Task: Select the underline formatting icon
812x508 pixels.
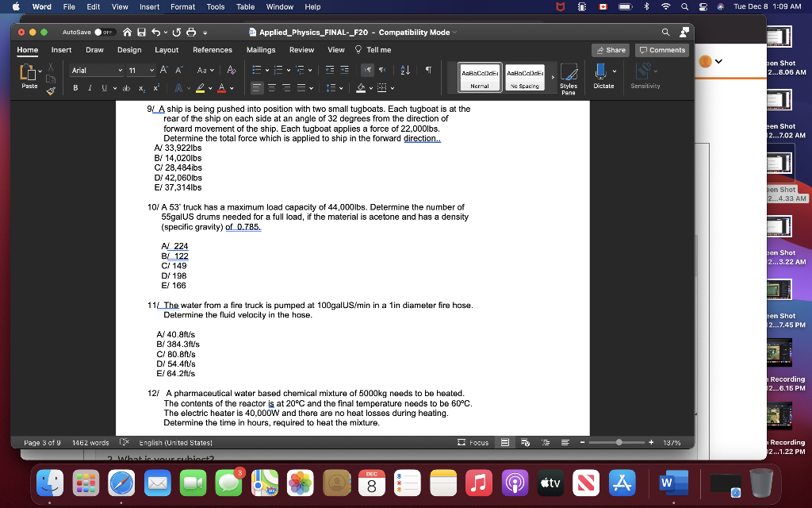Action: click(105, 88)
